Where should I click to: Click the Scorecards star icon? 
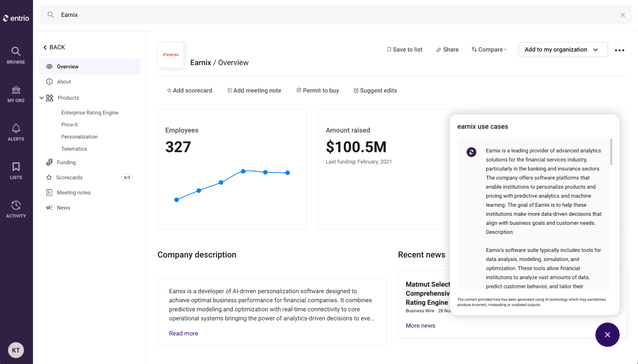(49, 178)
